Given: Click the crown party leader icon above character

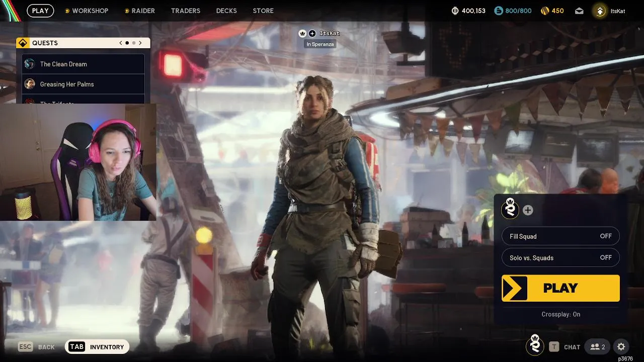Looking at the screenshot, I should pos(302,34).
